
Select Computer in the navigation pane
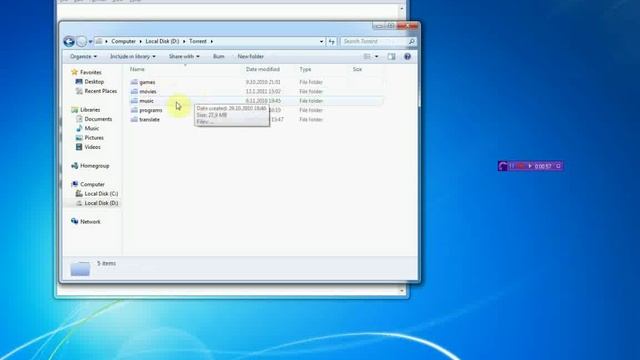point(92,184)
